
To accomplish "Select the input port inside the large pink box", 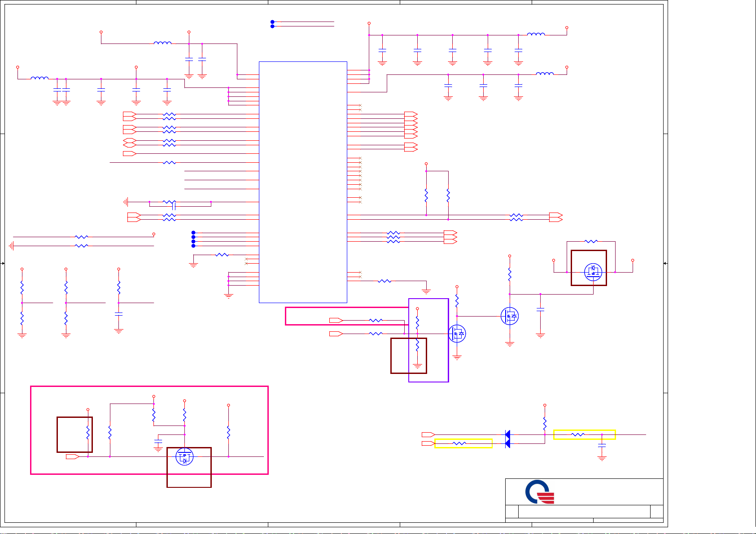I will pos(73,456).
